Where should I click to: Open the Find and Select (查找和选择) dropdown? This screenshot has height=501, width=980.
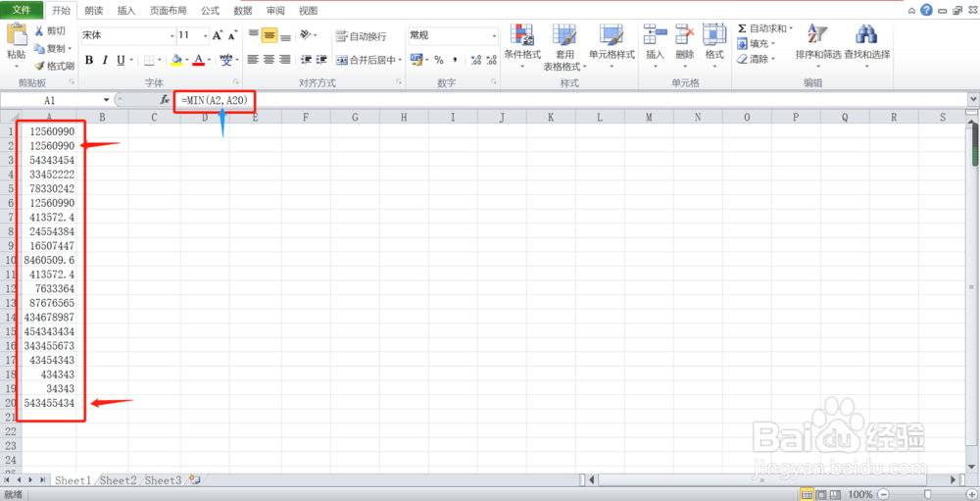pyautogui.click(x=867, y=46)
